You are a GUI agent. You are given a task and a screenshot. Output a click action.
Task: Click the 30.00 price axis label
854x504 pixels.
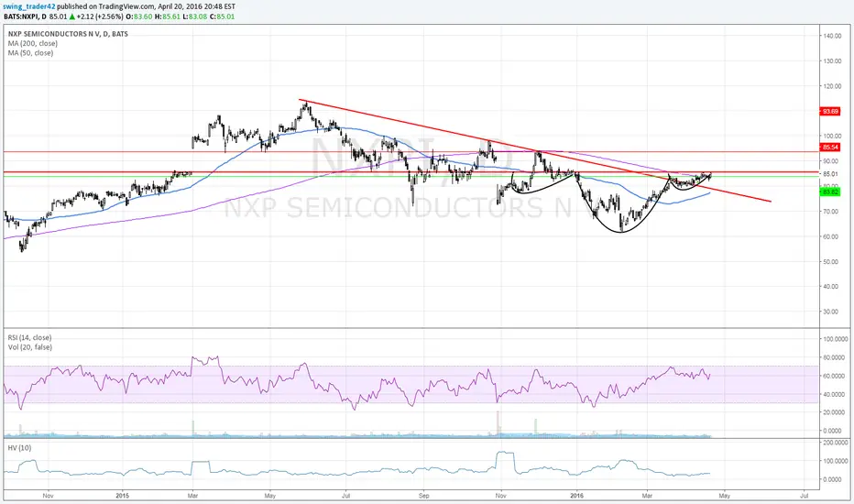click(831, 312)
